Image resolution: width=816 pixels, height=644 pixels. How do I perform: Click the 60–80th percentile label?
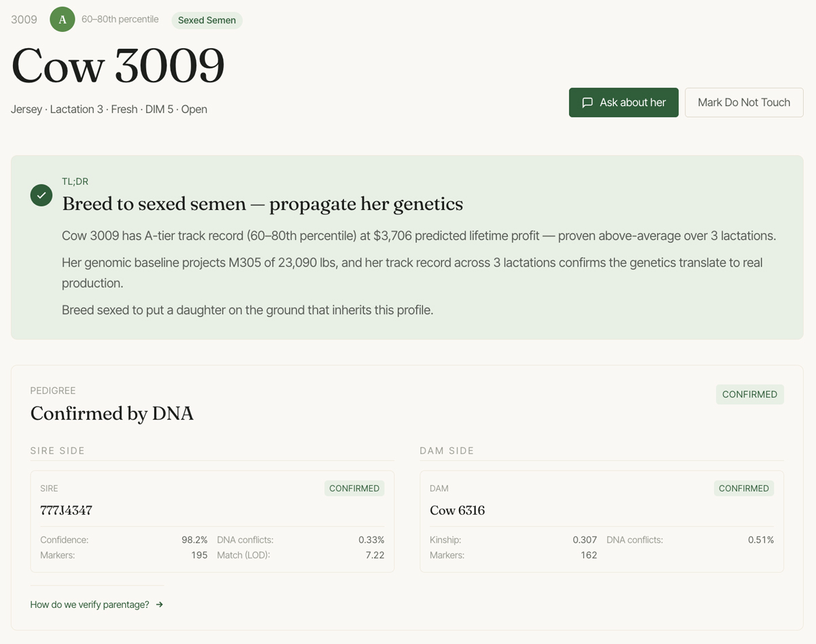coord(120,19)
